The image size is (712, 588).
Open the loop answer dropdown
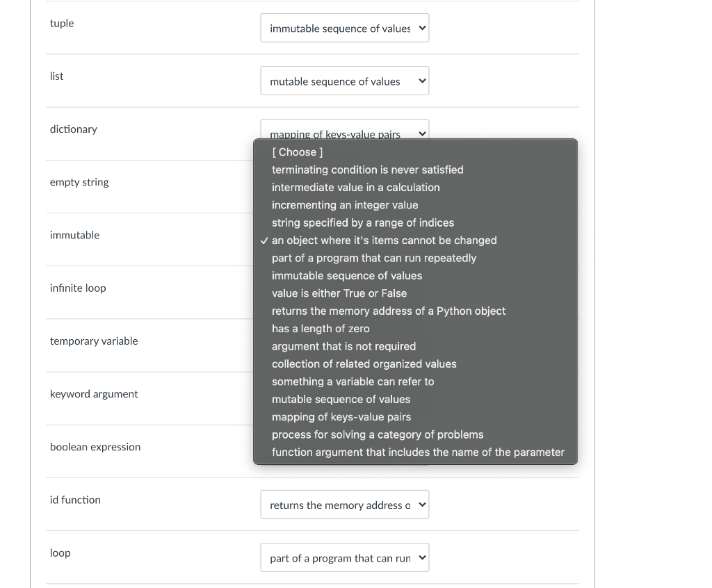pyautogui.click(x=344, y=558)
